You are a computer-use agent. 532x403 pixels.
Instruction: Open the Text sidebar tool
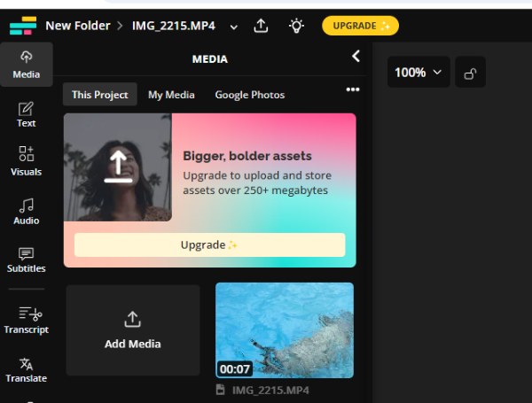pyautogui.click(x=26, y=114)
